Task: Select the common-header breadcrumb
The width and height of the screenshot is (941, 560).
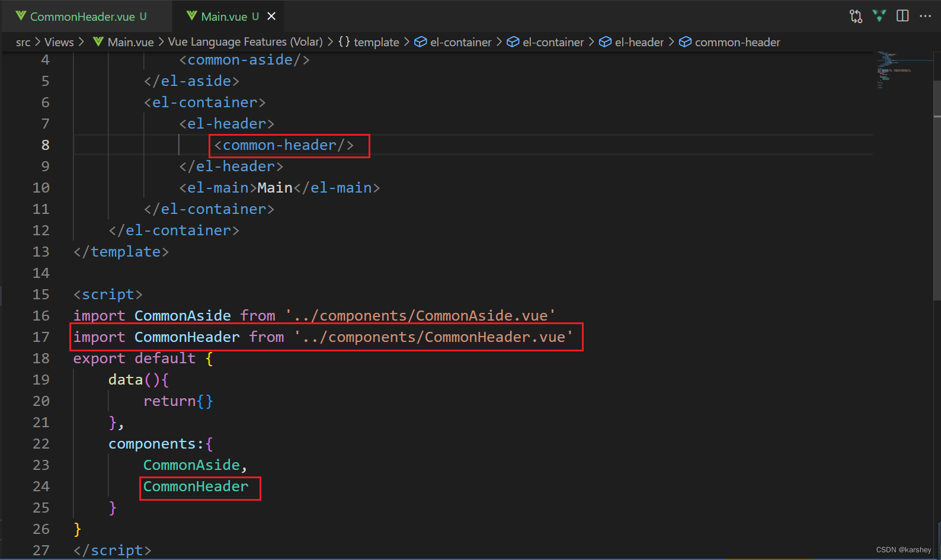Action: 737,42
